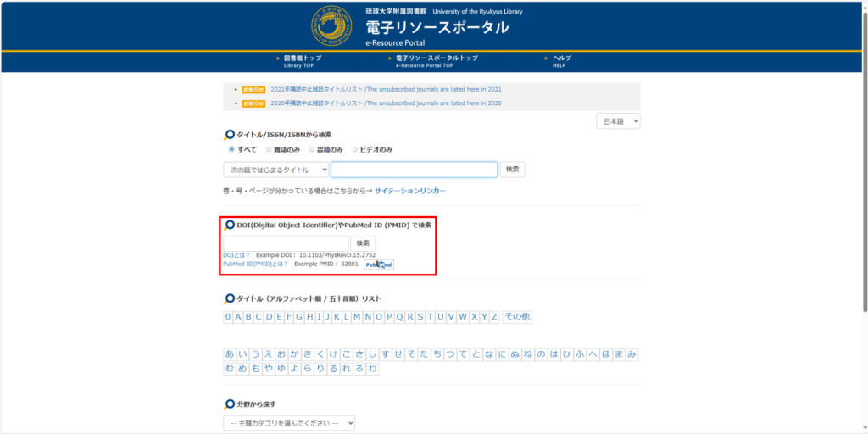Viewport: 868px width, 434px height.
Task: Browse titles starting with letter A
Action: pyautogui.click(x=238, y=317)
